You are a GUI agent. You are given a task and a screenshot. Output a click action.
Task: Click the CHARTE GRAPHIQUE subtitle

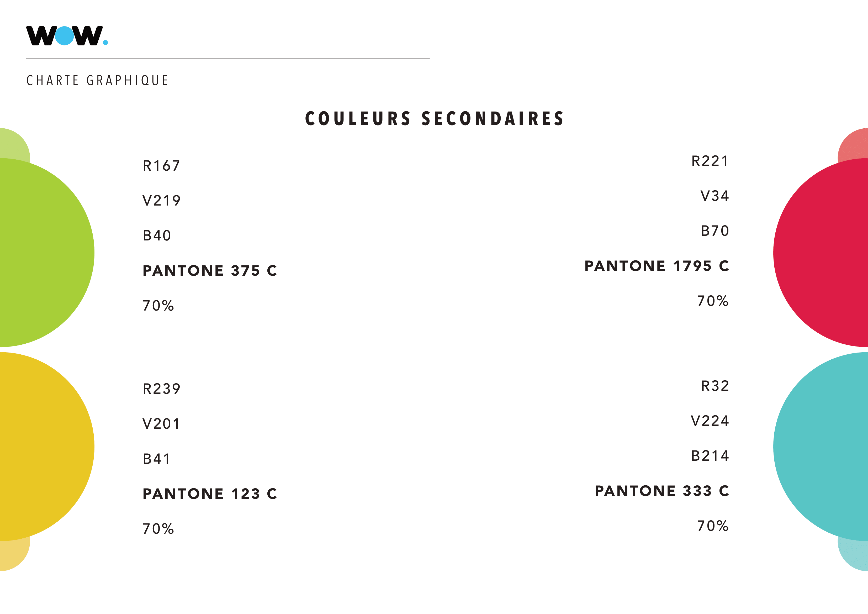click(x=97, y=81)
